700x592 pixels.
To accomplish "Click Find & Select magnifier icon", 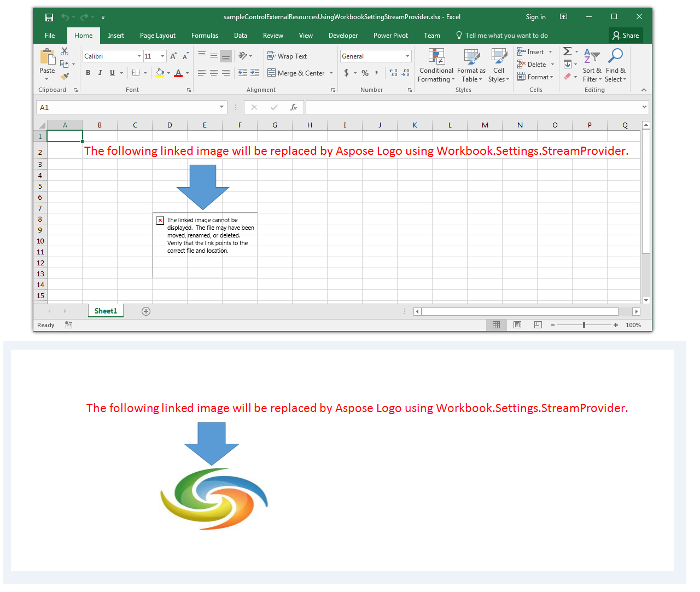I will [x=616, y=65].
